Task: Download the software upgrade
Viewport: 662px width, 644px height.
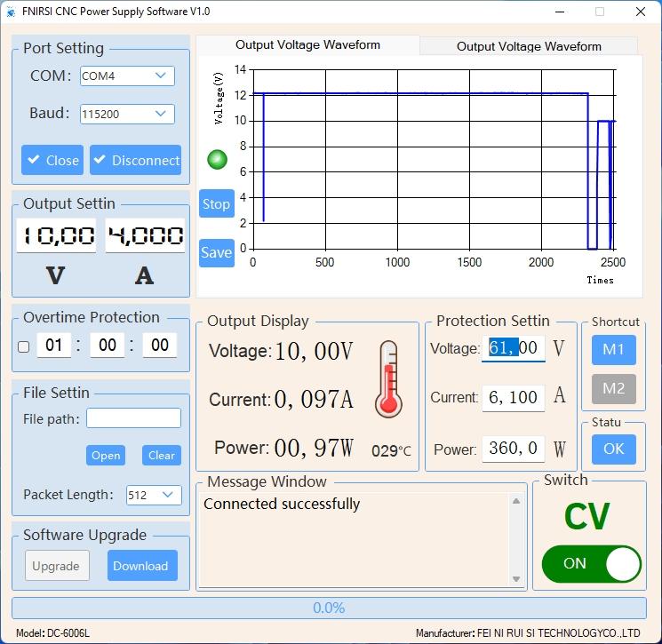Action: coord(142,566)
